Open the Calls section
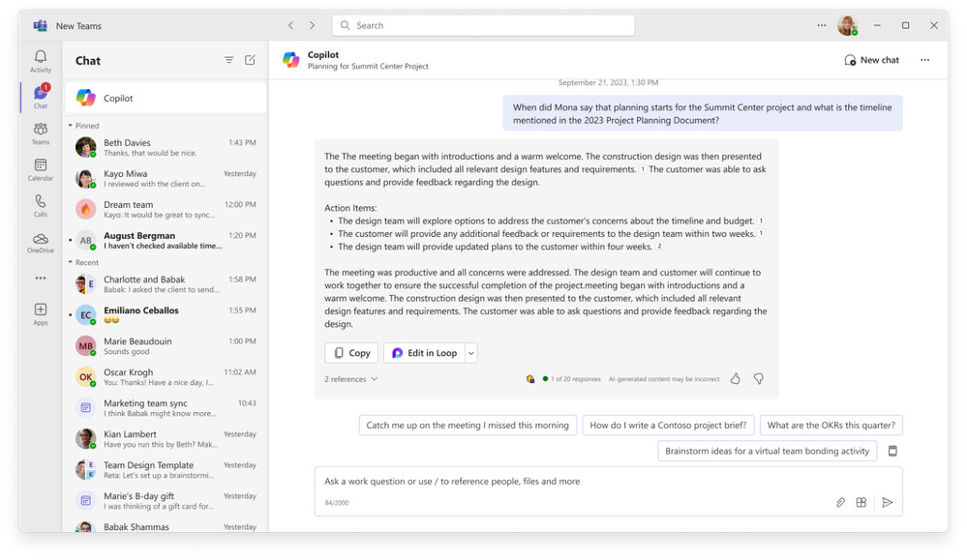This screenshot has height=560, width=967. coord(40,205)
